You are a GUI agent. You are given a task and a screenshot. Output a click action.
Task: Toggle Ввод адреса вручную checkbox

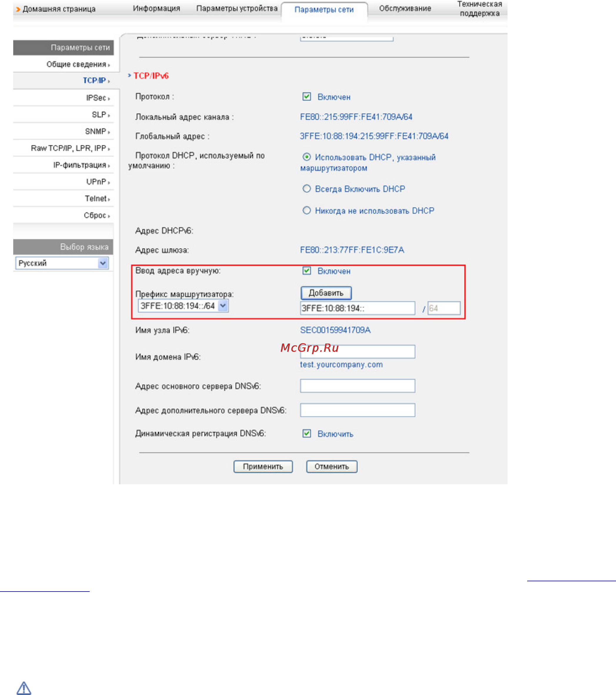pyautogui.click(x=306, y=271)
